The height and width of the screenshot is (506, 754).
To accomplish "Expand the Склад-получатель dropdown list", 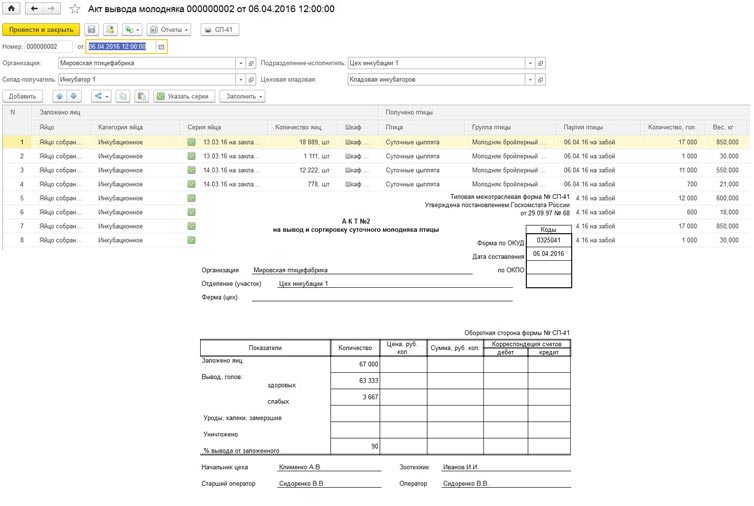I will click(x=241, y=79).
